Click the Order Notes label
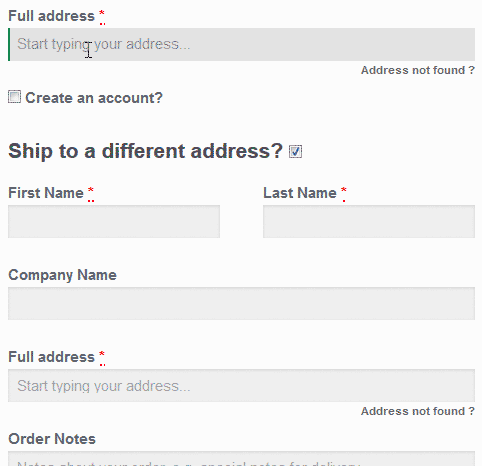This screenshot has width=482, height=466. 52,439
